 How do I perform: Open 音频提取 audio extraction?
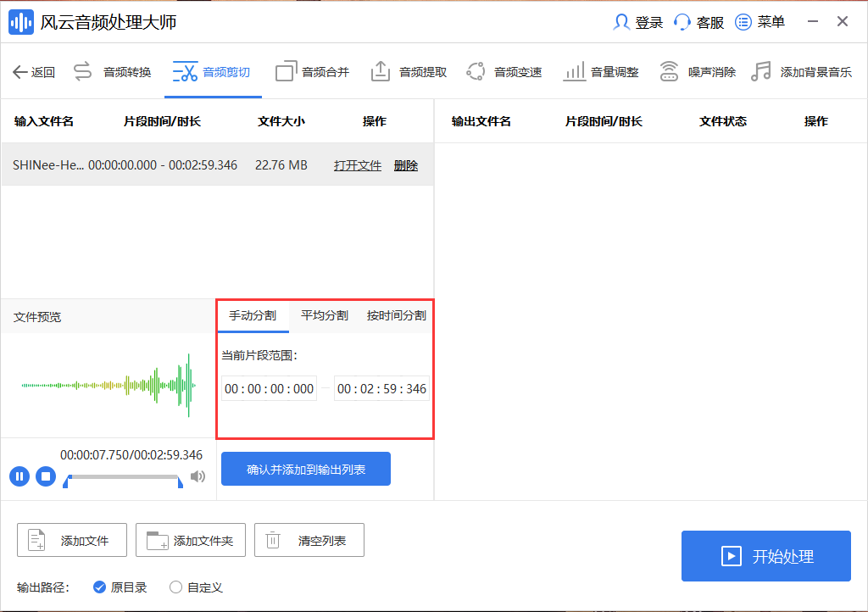[409, 72]
